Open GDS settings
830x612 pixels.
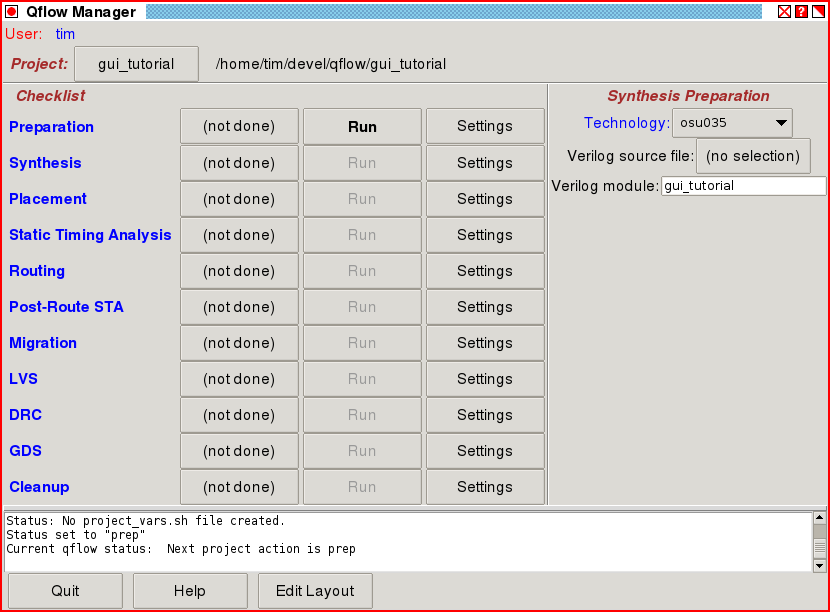click(485, 451)
